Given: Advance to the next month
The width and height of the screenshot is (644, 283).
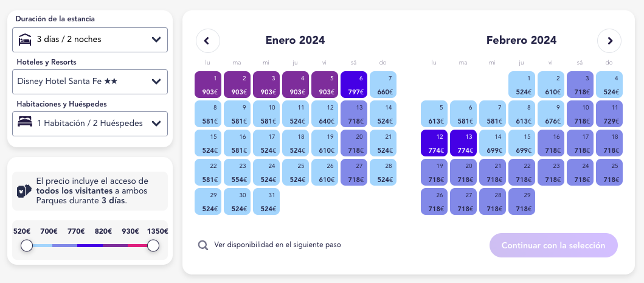Looking at the screenshot, I should tap(609, 41).
